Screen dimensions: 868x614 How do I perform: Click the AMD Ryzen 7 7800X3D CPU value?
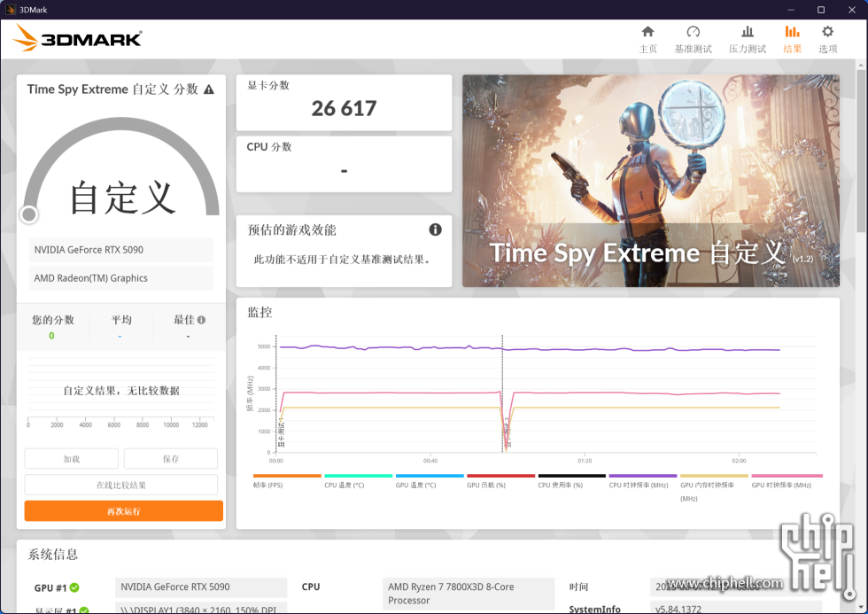[x=468, y=594]
